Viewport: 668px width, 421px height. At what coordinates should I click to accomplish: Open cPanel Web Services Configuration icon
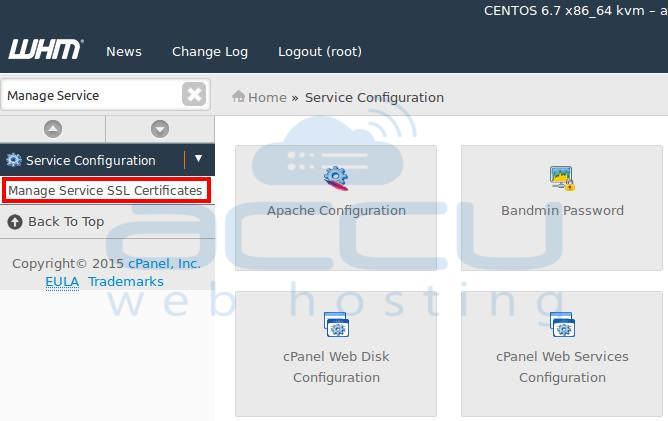[562, 324]
